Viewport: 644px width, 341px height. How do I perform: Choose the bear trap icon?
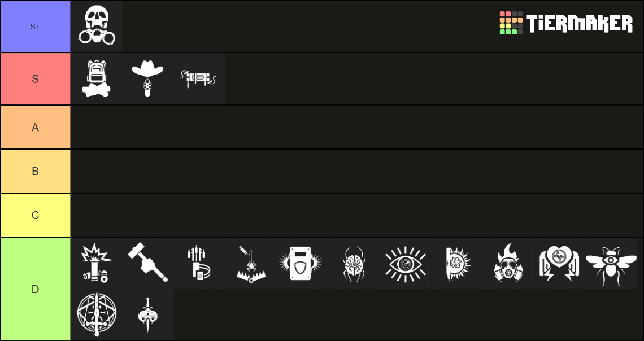[251, 263]
